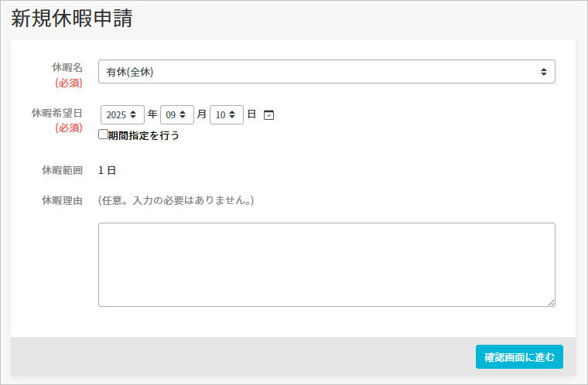Image resolution: width=588 pixels, height=385 pixels.
Task: Click the up-down arrow of 休暇名 select
Action: click(x=543, y=72)
